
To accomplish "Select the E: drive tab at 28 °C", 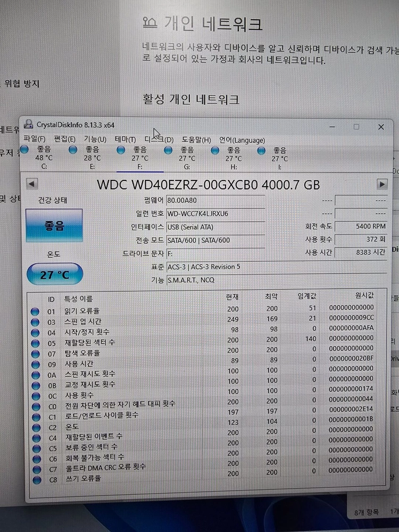I will pyautogui.click(x=92, y=158).
